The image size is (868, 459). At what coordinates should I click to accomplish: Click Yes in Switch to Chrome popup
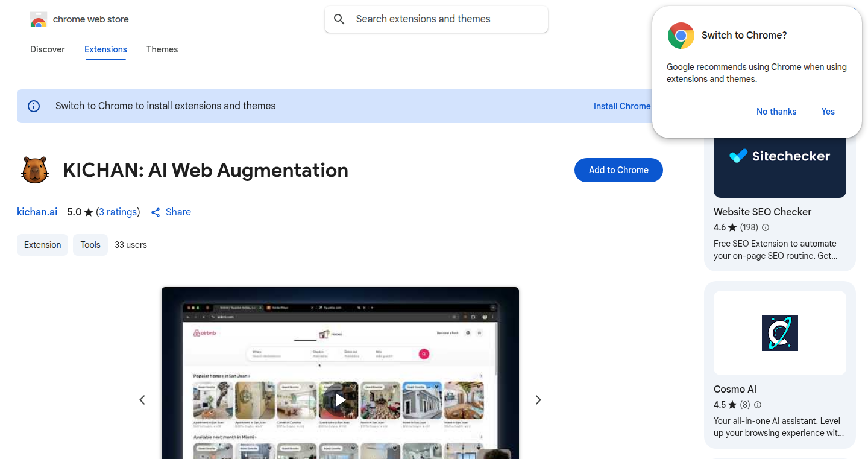[x=828, y=112]
